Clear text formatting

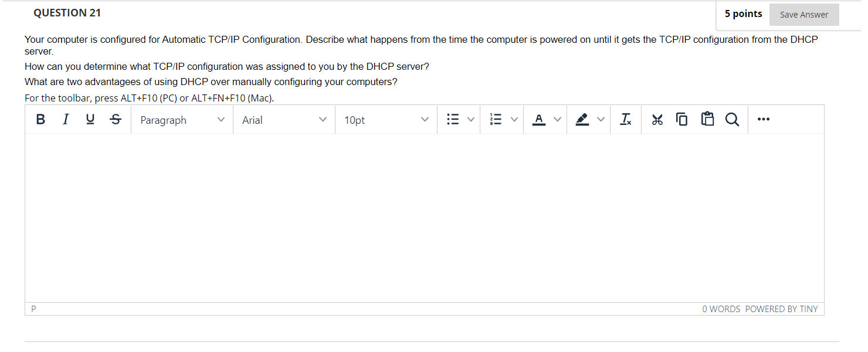(x=626, y=120)
